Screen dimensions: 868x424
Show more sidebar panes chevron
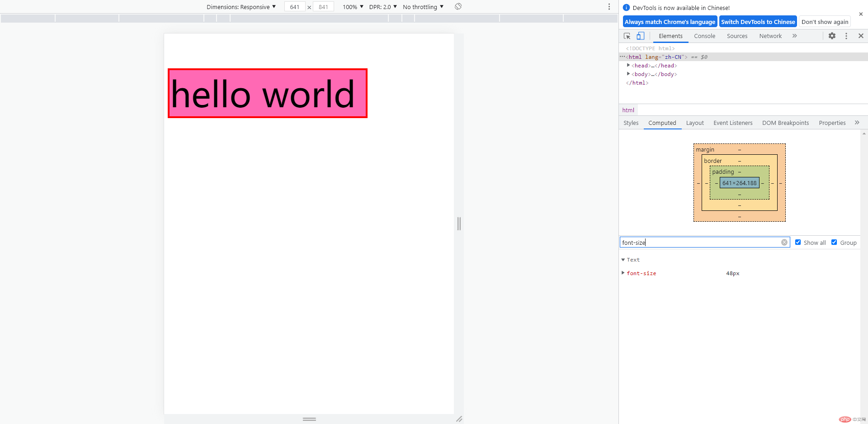tap(857, 123)
